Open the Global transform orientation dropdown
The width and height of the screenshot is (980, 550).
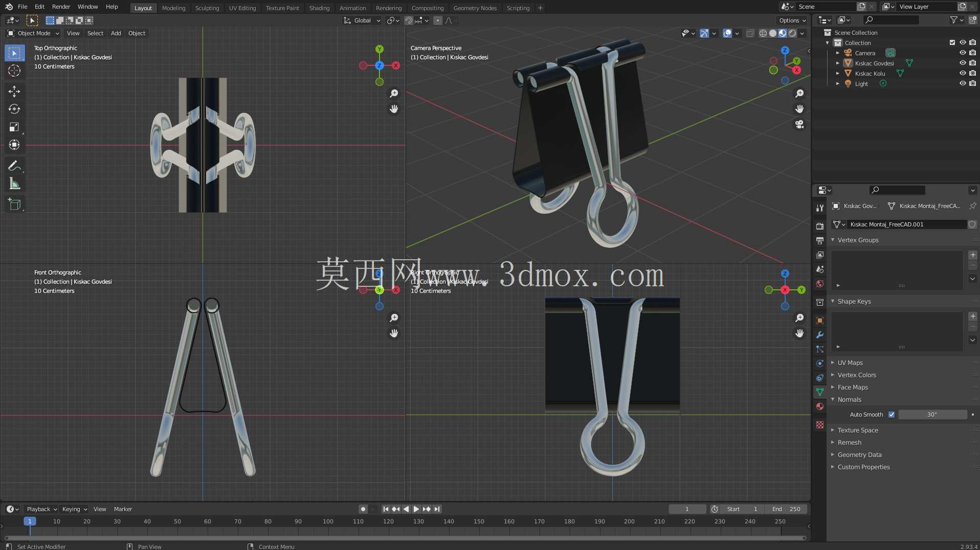point(362,20)
